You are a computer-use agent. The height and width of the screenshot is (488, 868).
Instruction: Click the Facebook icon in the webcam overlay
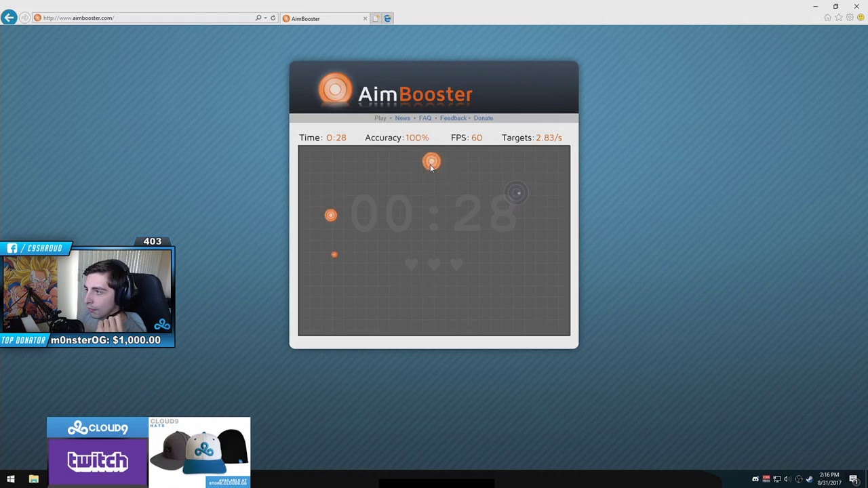point(12,248)
